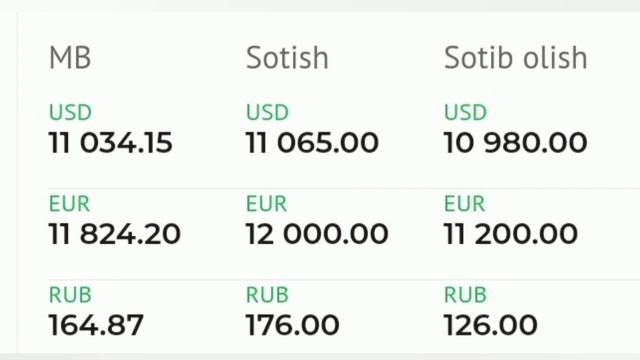Click the MB RUB rate 164.87
The image size is (640, 360).
point(96,325)
